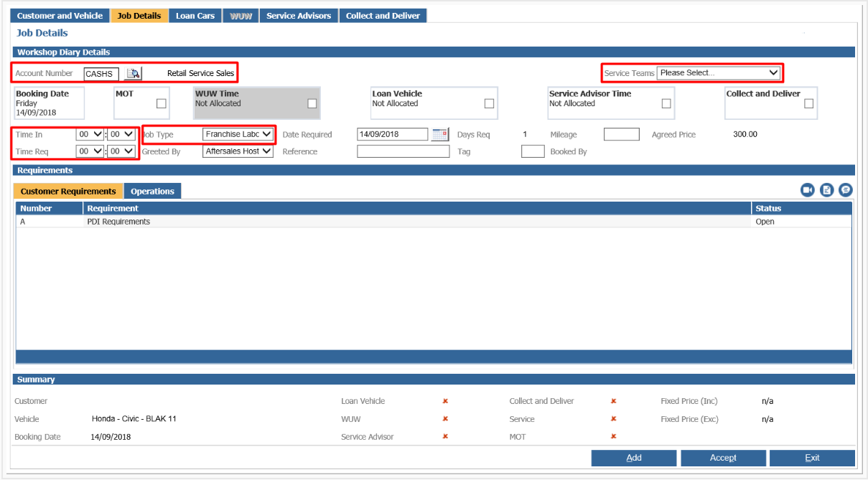Open the Operations tab
This screenshot has width=868, height=480.
152,191
